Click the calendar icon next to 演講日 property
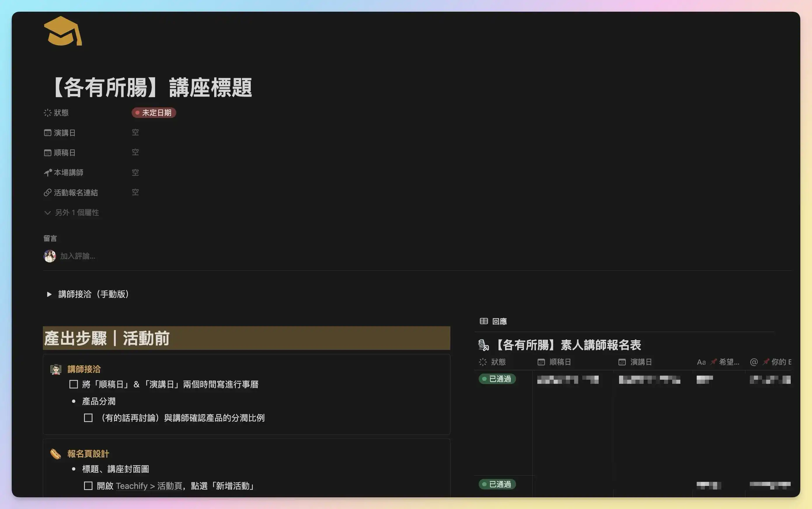Screen dimensions: 812x509 [48, 133]
